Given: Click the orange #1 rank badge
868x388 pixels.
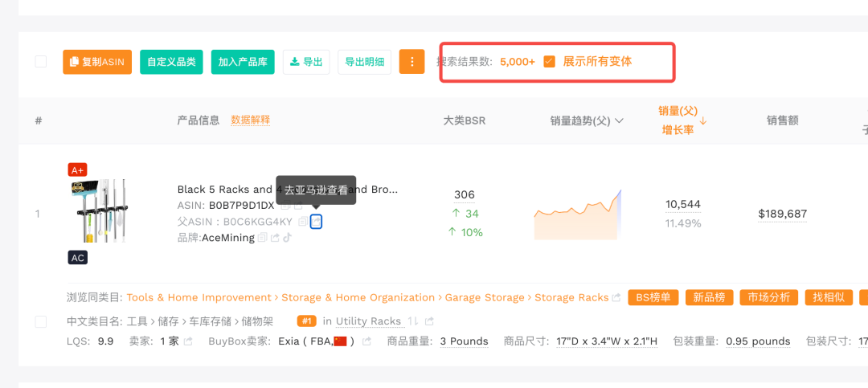Looking at the screenshot, I should coord(306,321).
